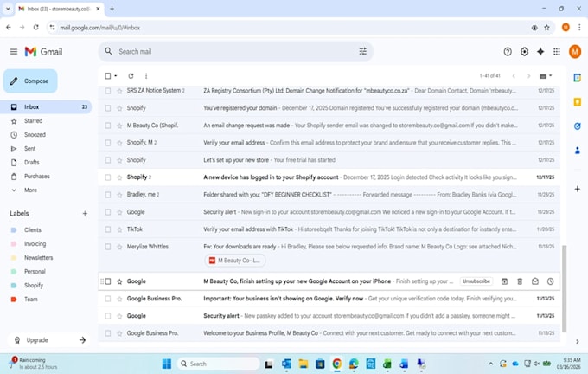This screenshot has height=374, width=588.
Task: Select checkbox for SRS ZA Notice System email
Action: (x=108, y=91)
